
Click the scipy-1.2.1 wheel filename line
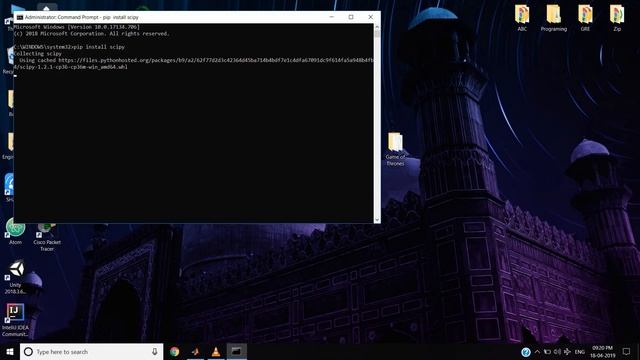[71, 67]
